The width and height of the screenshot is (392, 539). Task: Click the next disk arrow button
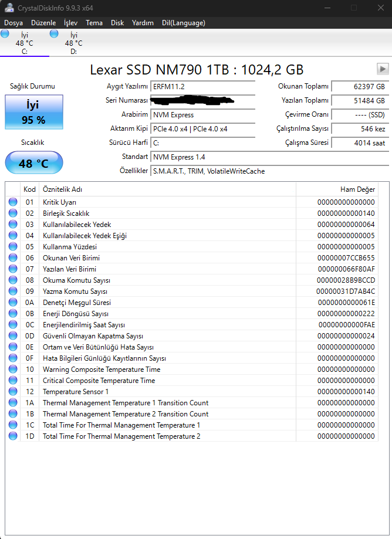click(383, 69)
